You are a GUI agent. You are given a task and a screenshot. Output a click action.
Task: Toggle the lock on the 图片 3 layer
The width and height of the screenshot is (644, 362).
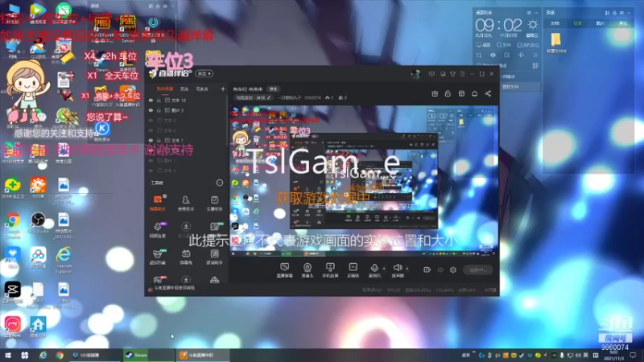[159, 110]
